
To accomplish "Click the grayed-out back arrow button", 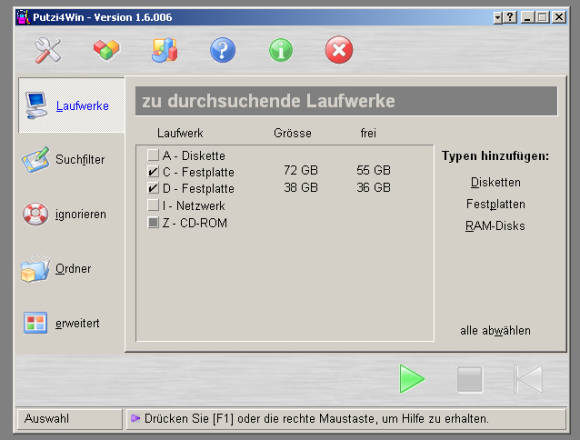I will [529, 379].
